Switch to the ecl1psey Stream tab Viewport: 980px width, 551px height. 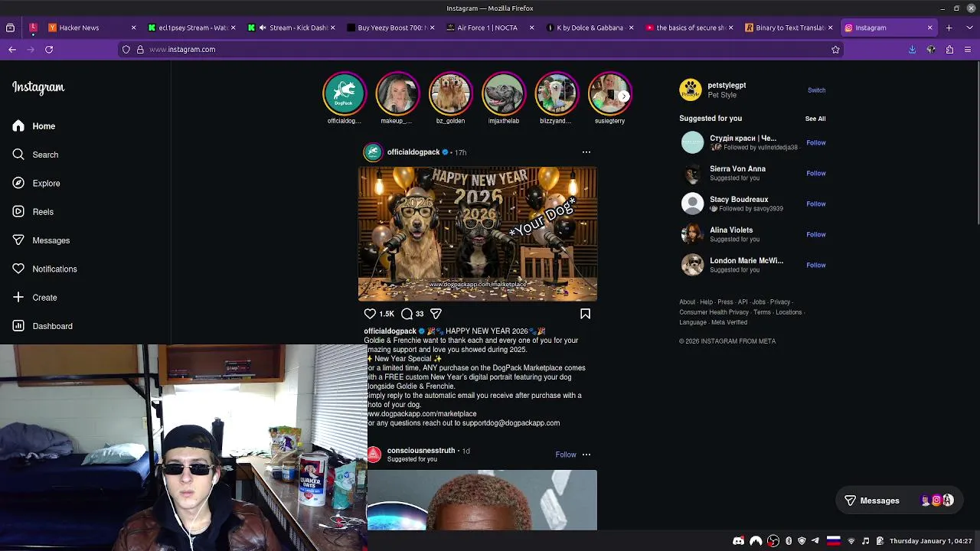pyautogui.click(x=193, y=28)
